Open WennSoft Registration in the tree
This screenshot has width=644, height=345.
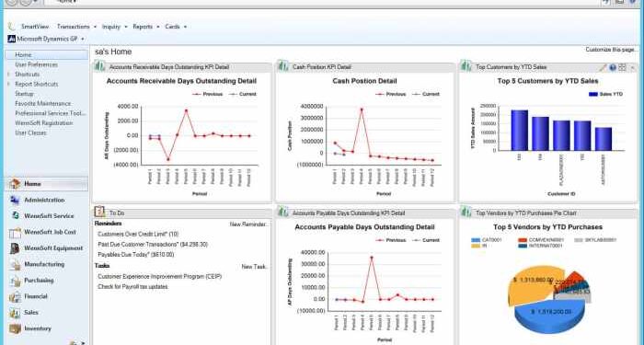click(43, 123)
